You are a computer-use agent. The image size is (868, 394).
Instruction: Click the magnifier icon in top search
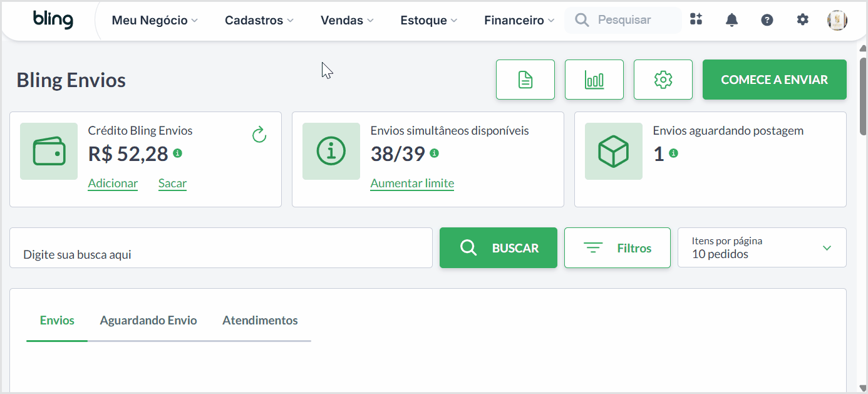[582, 20]
